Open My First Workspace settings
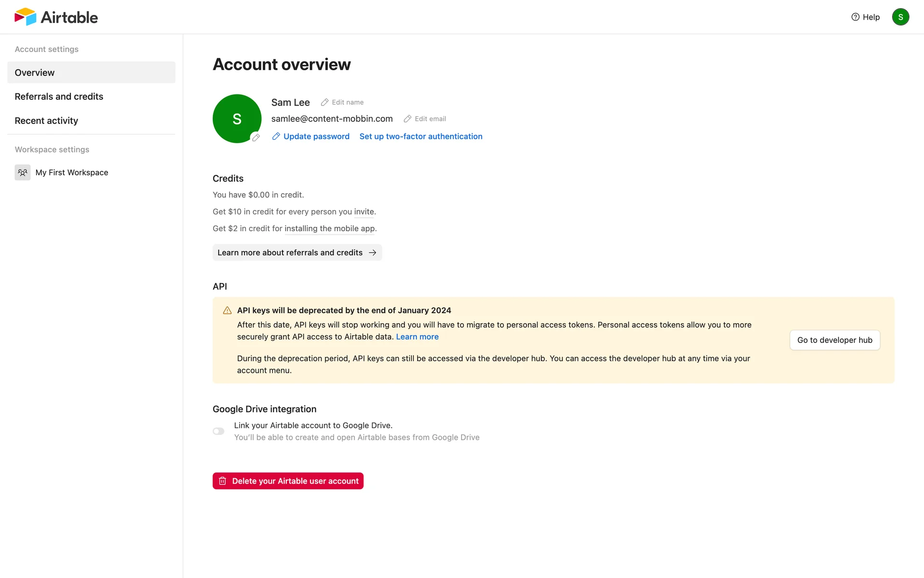The height and width of the screenshot is (578, 924). coord(72,172)
